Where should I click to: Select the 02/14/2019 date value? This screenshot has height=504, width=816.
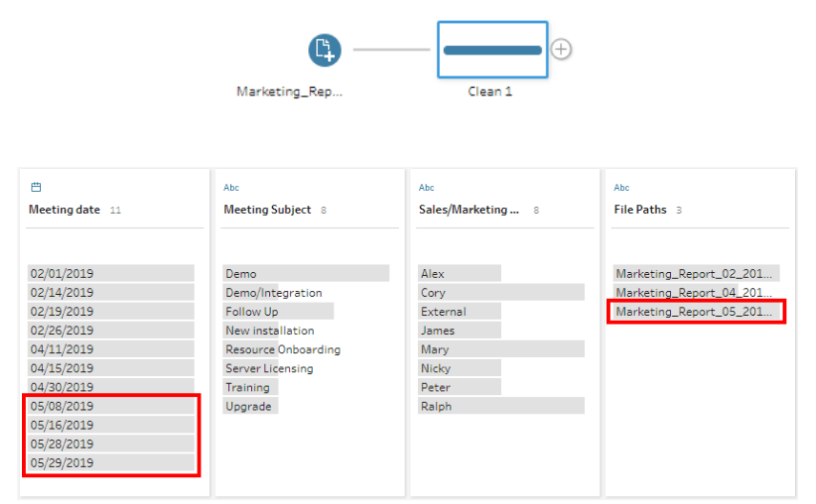[111, 293]
